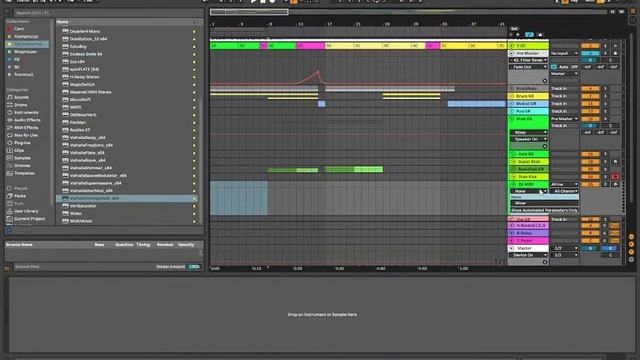Fold the Pad GR track
This screenshot has width=640, height=360.
(512, 111)
